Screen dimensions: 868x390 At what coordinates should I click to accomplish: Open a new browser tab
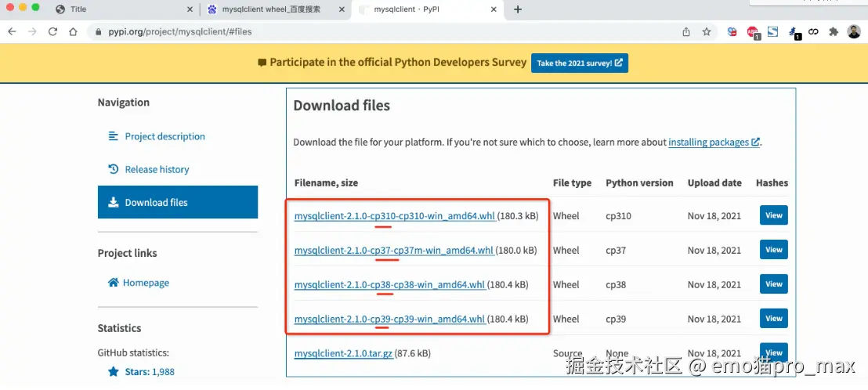tap(518, 9)
